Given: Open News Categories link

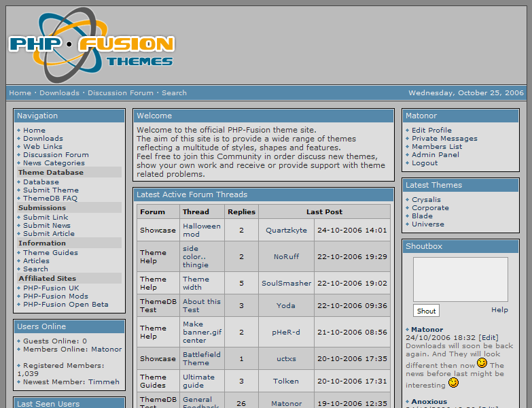Looking at the screenshot, I should [54, 163].
